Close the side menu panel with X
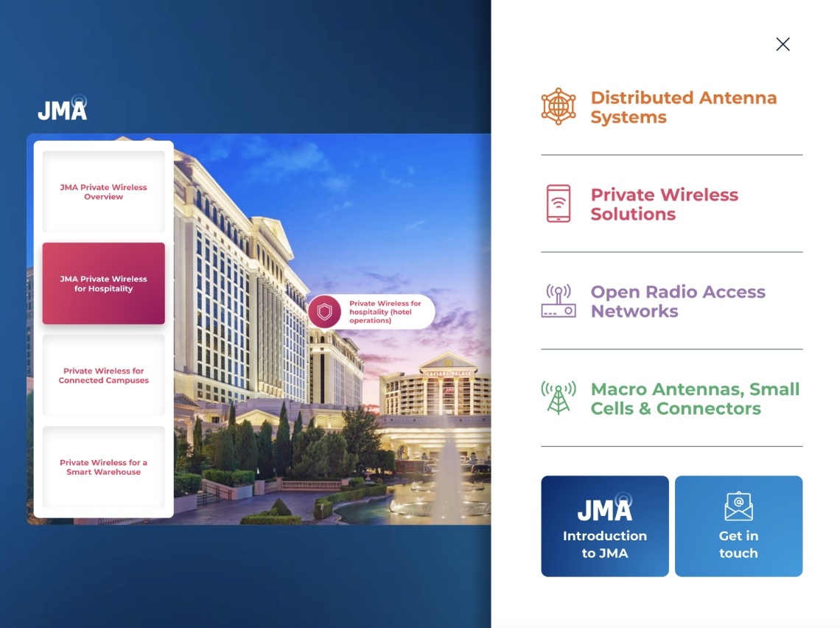Image resolution: width=840 pixels, height=628 pixels. (783, 44)
